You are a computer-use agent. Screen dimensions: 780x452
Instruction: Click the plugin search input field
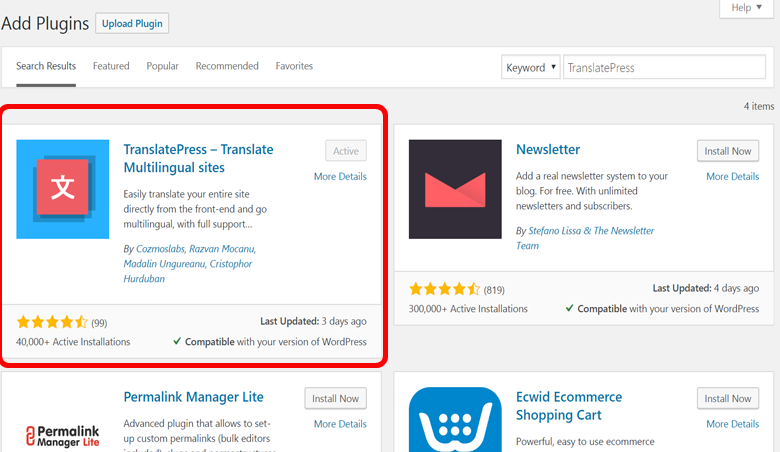click(x=664, y=67)
